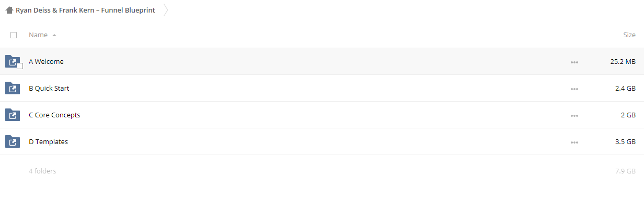Image resolution: width=644 pixels, height=197 pixels.
Task: Open the more-actions dots for C Core Concepts
Action: [574, 116]
